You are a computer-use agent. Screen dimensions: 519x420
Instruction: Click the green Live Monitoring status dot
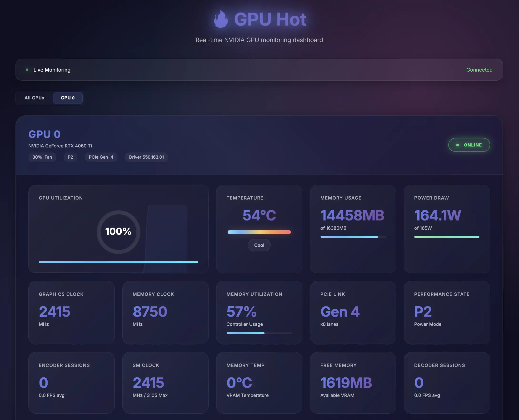pos(27,70)
